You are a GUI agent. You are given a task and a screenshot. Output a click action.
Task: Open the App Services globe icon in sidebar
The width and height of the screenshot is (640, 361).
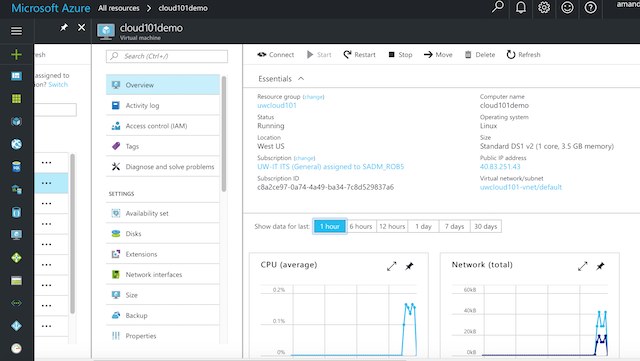click(16, 144)
